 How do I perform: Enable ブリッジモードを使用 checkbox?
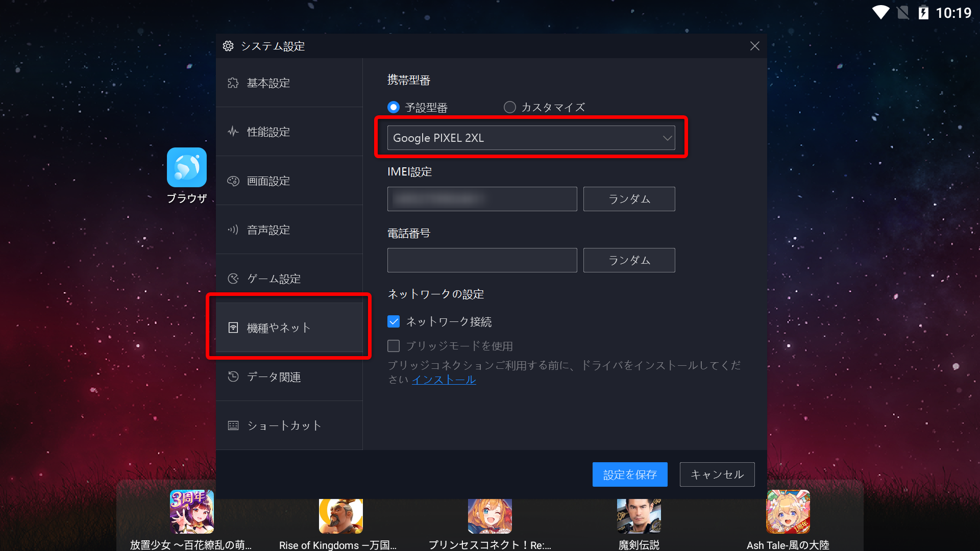point(394,346)
